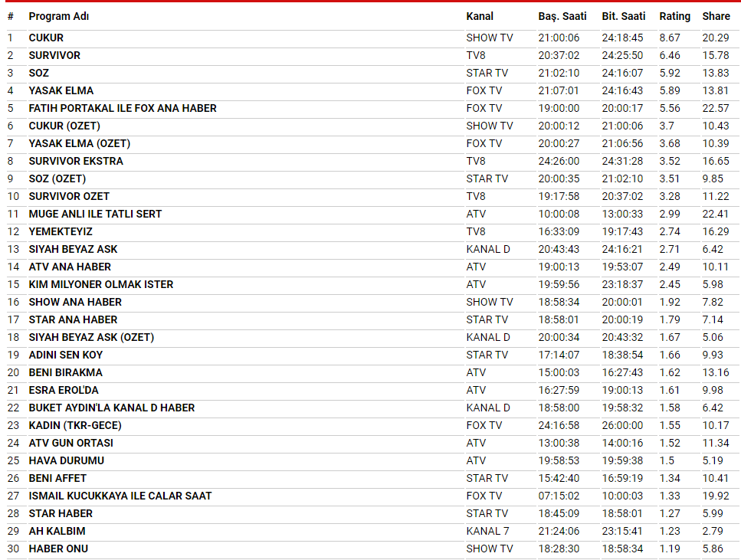Click SHOW TV channel in the CUKUR row 1
The image size is (741, 560).
490,38
